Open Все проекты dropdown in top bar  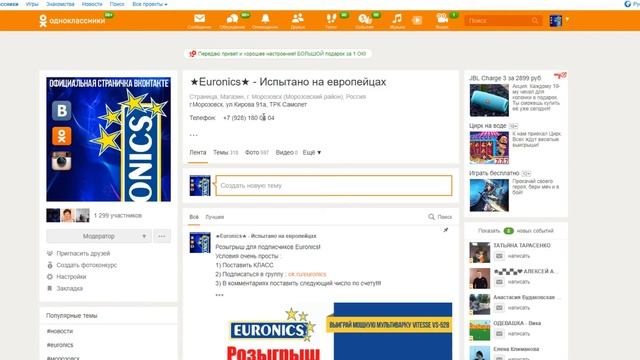(150, 4)
